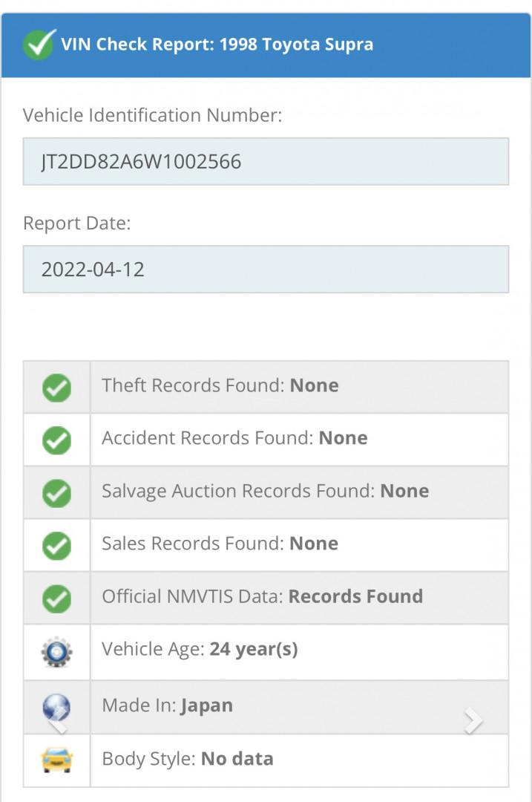Select the Vehicle Age 24 years row
The width and height of the screenshot is (532, 802).
[266, 652]
